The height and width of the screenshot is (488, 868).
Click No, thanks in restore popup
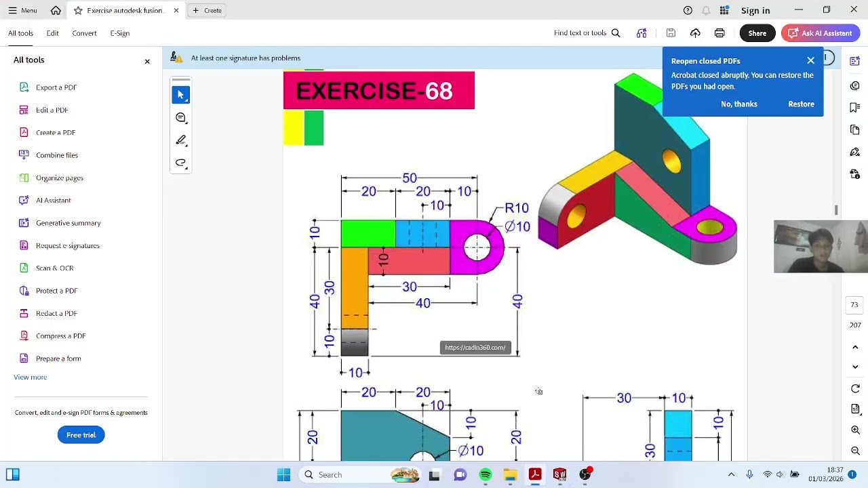point(738,104)
